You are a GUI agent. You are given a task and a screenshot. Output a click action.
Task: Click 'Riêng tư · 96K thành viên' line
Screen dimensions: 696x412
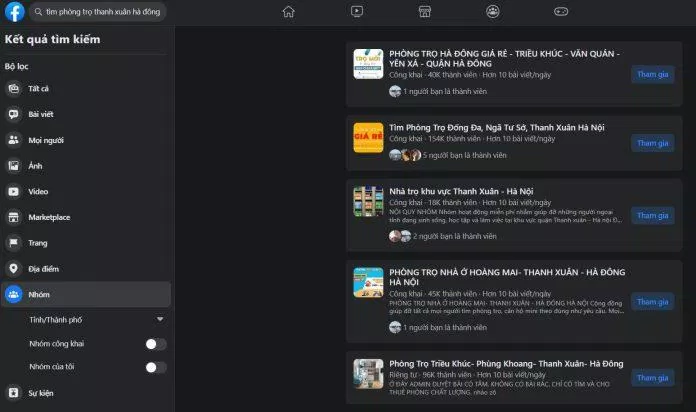(467, 375)
